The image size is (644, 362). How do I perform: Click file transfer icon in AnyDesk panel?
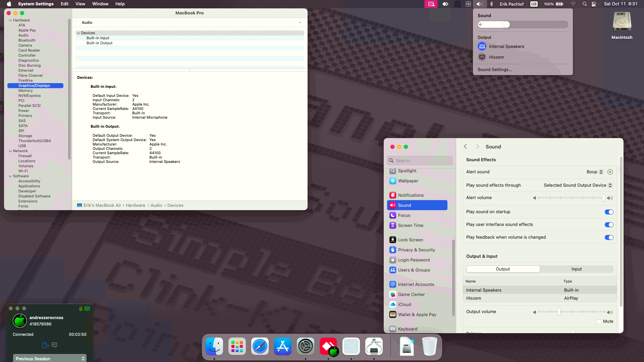46,345
